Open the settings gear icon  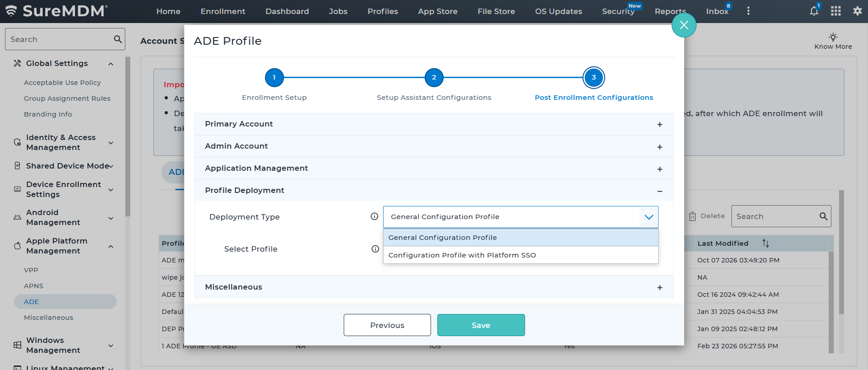coord(857,11)
